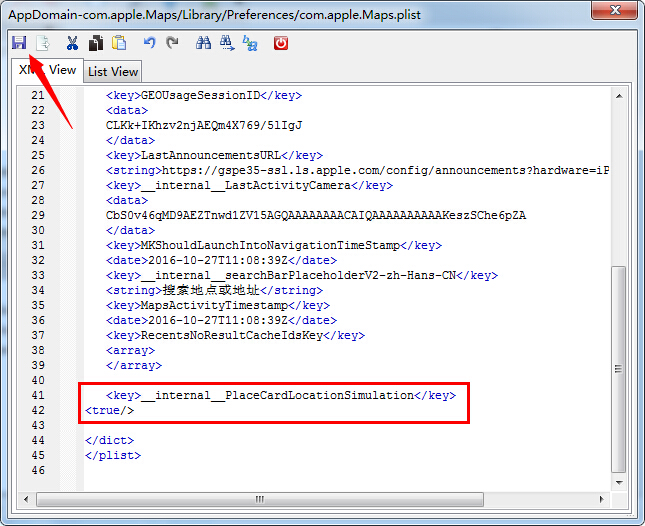
Task: Click the horizontal scrollbar right arrow
Action: pyautogui.click(x=601, y=499)
